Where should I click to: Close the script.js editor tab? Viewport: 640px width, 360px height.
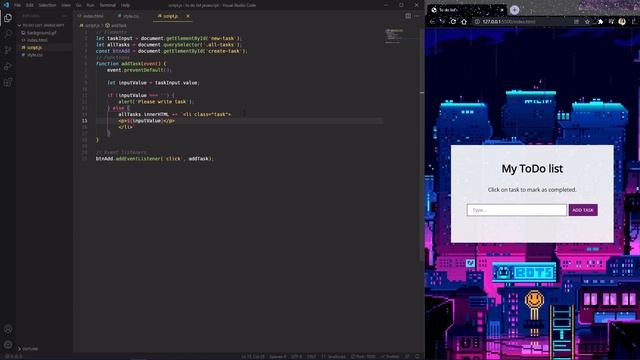[188, 16]
